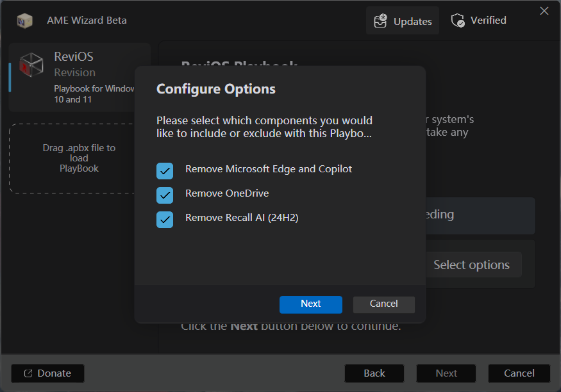Viewport: 561px width, 392px height.
Task: Click the AME Wizard app logo icon
Action: (25, 20)
